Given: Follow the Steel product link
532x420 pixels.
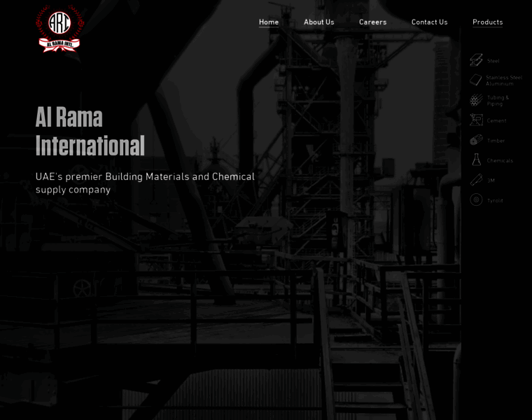Looking at the screenshot, I should click(493, 61).
